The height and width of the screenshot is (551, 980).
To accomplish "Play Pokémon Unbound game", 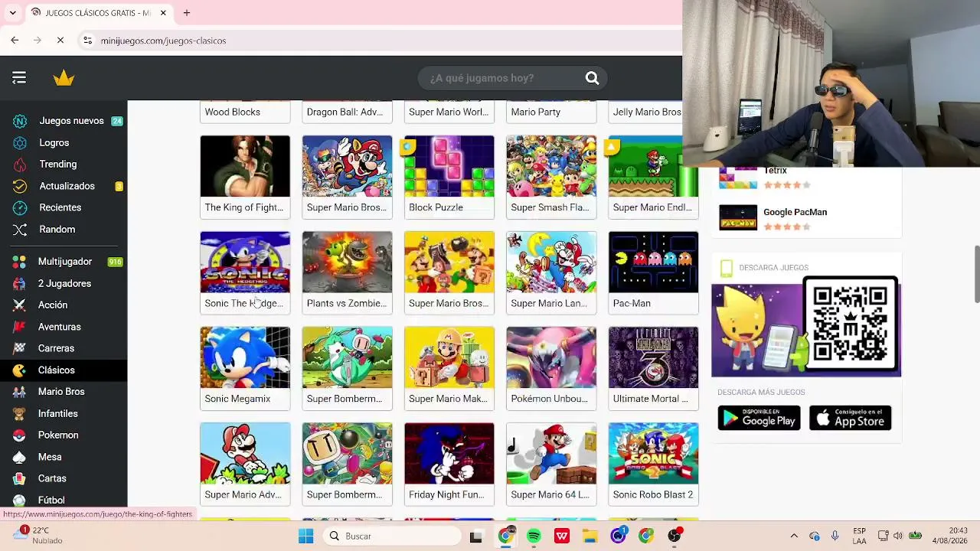I will [551, 368].
